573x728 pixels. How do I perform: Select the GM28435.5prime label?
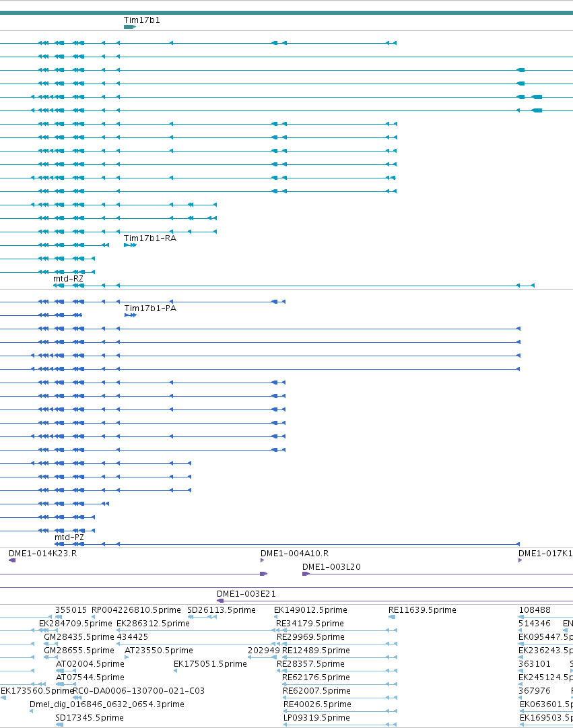pos(79,637)
